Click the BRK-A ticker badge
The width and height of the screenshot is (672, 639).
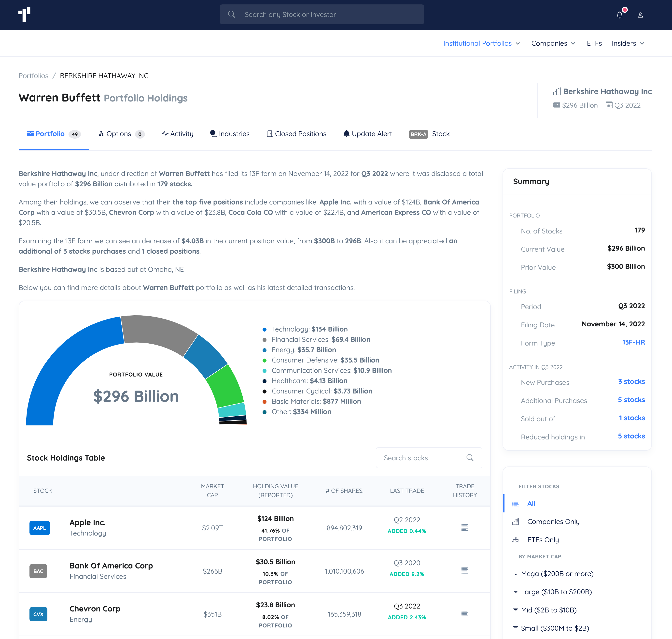(x=418, y=134)
